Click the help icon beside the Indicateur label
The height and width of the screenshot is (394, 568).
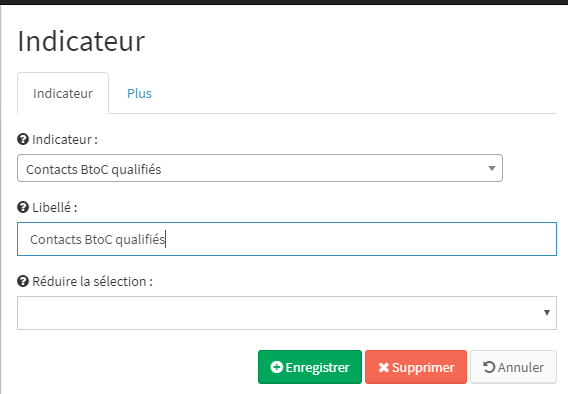point(23,139)
